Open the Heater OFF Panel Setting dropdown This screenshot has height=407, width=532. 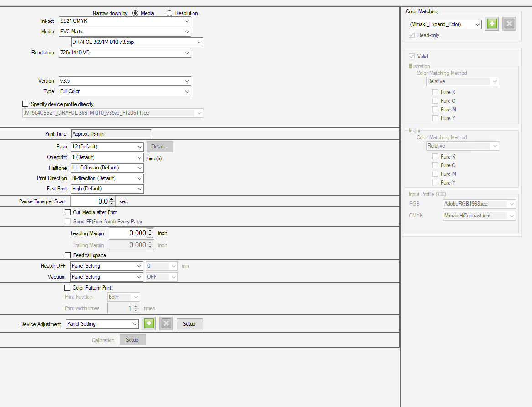(x=106, y=266)
